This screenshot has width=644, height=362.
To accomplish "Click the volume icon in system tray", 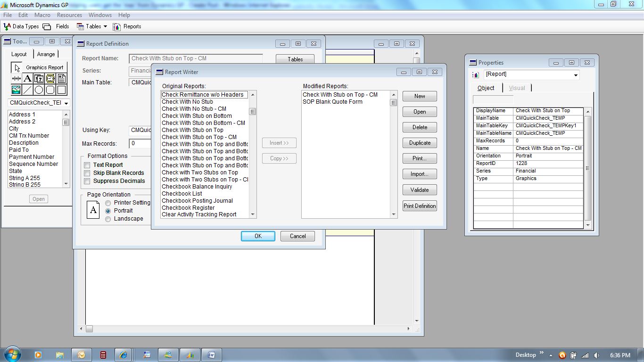I will point(596,355).
